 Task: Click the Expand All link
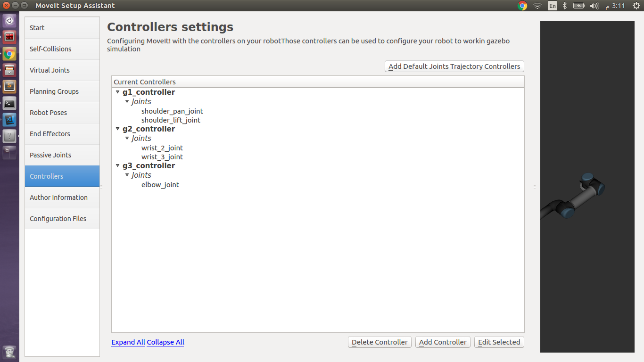click(128, 342)
